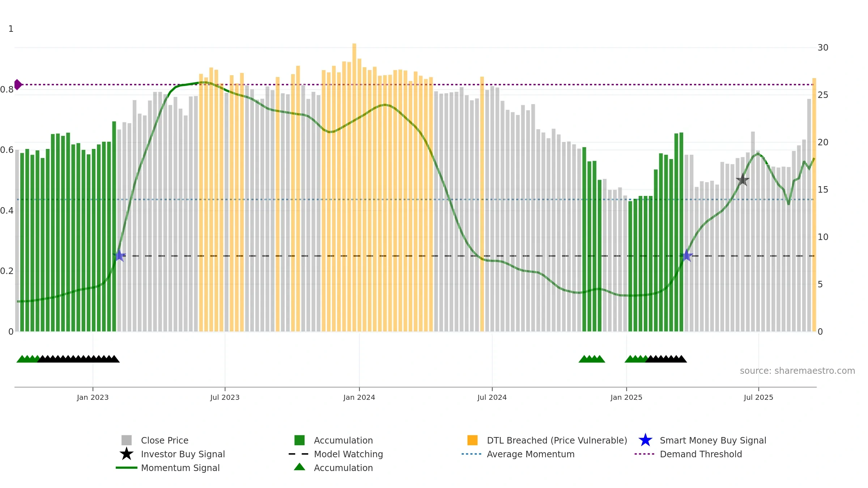Click the green triangle Accumulation legend icon
The width and height of the screenshot is (868, 488).
pos(299,467)
